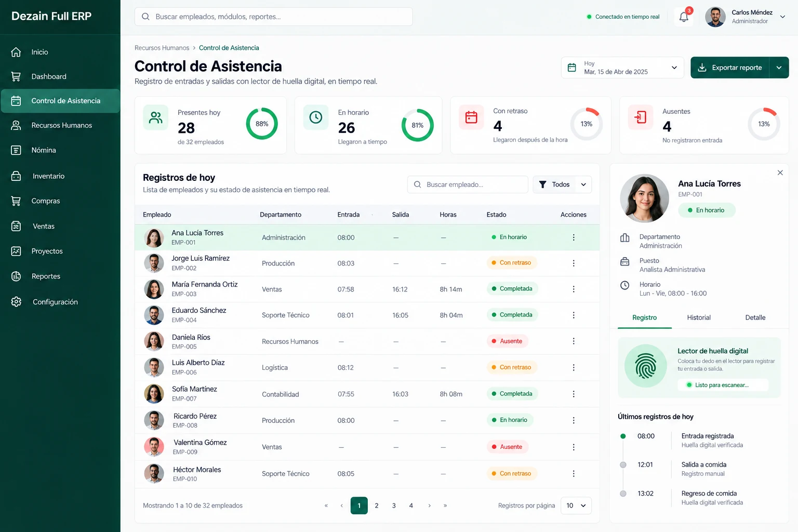Click the fingerprint reader icon
Screen dimensions: 798x532
[x=646, y=366]
